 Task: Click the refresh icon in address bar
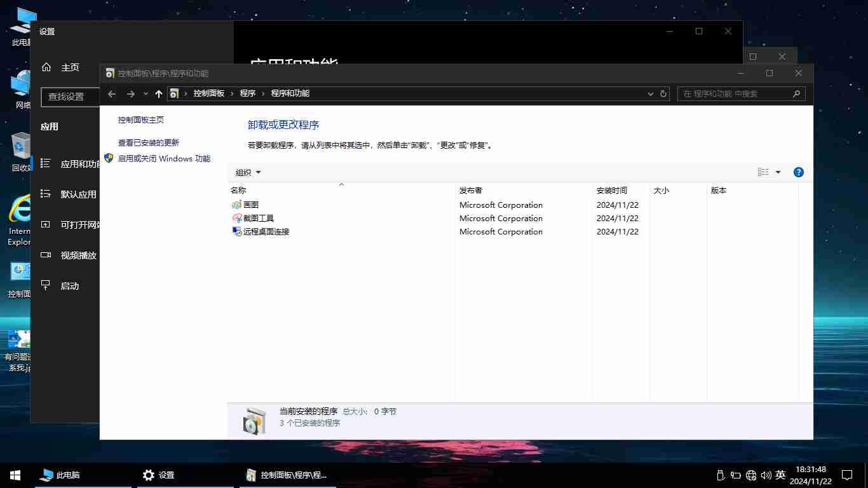[x=663, y=93]
